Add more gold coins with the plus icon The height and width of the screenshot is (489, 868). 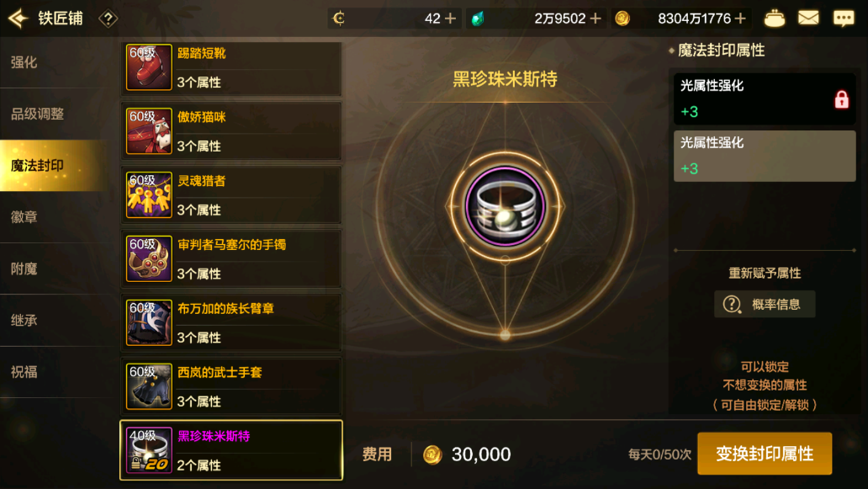point(740,19)
